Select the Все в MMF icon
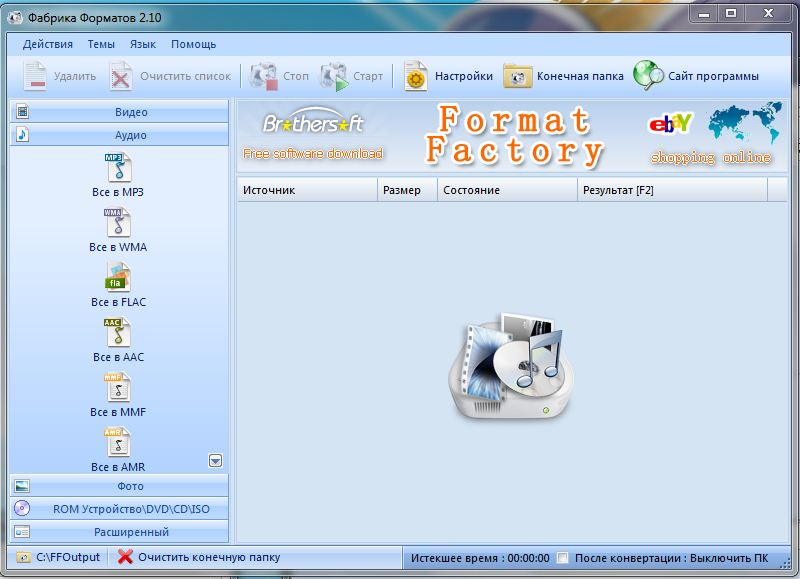 coord(118,387)
